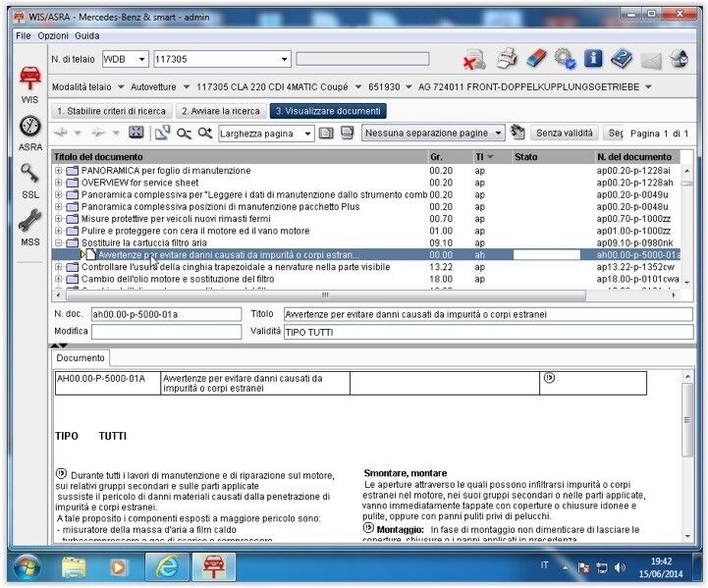Open the ASRA module in the sidebar
Screen dimensions: 708x588
click(29, 134)
